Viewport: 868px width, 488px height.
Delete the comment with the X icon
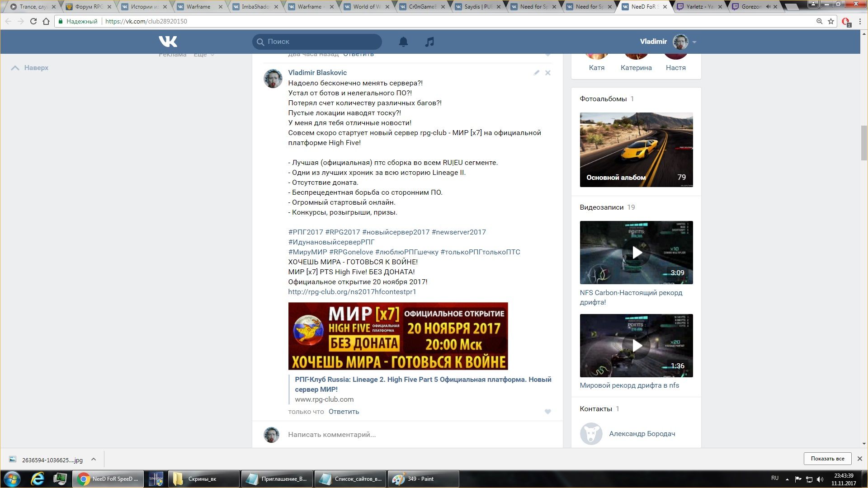[x=548, y=73]
